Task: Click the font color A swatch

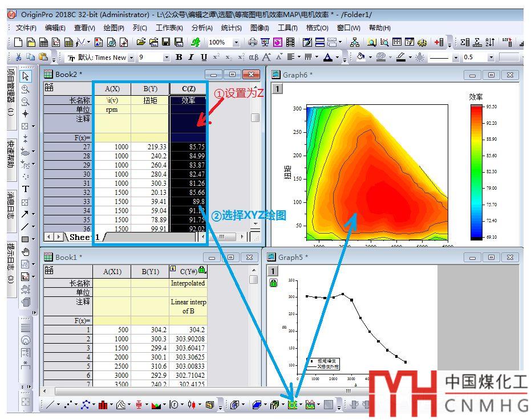Action: pyautogui.click(x=327, y=57)
